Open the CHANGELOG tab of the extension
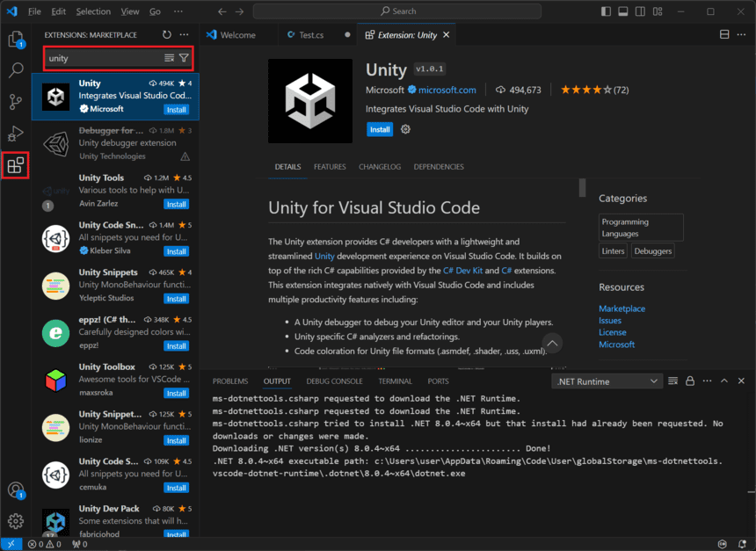 coord(380,167)
